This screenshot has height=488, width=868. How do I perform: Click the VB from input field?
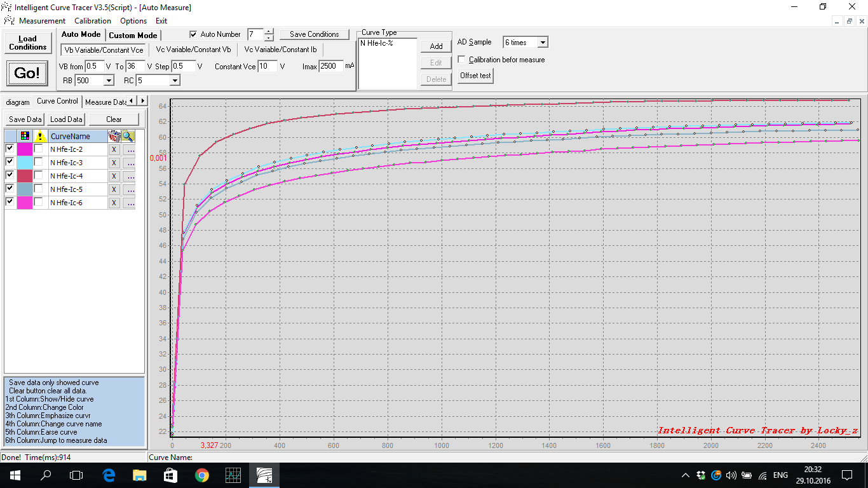(95, 66)
